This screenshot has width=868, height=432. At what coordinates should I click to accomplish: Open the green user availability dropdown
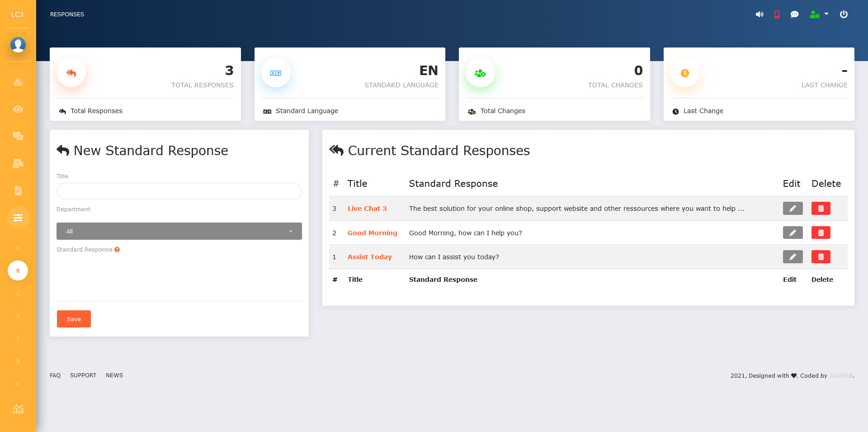tap(819, 14)
